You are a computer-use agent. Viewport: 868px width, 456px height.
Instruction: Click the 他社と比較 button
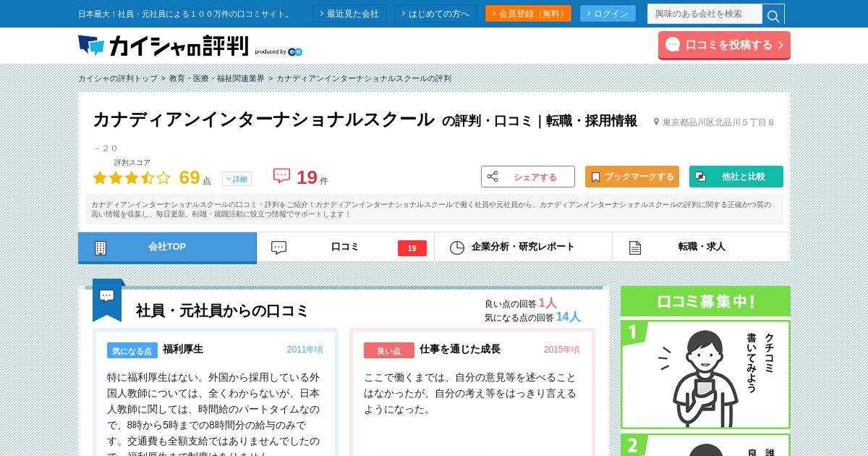tap(736, 177)
